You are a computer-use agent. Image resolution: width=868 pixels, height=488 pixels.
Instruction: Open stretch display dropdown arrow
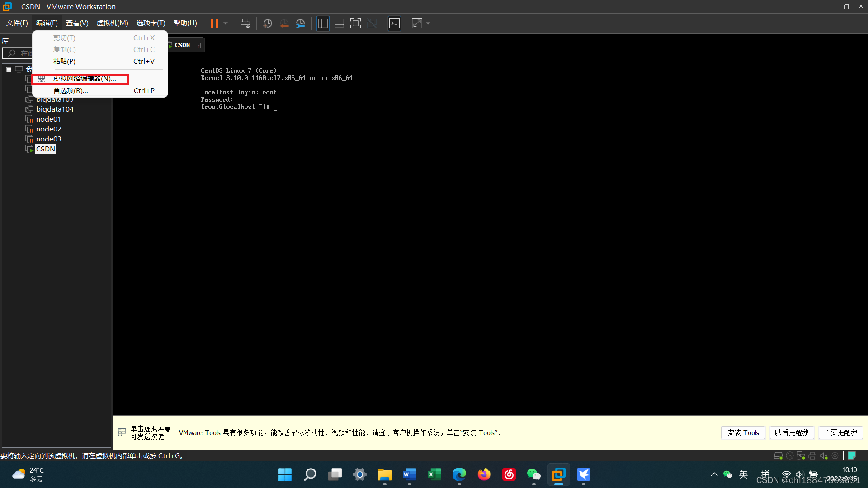pyautogui.click(x=428, y=23)
